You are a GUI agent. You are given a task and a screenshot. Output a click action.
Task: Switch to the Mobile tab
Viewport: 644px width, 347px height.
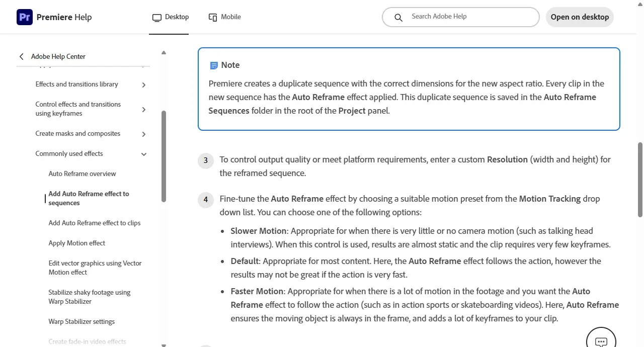224,17
